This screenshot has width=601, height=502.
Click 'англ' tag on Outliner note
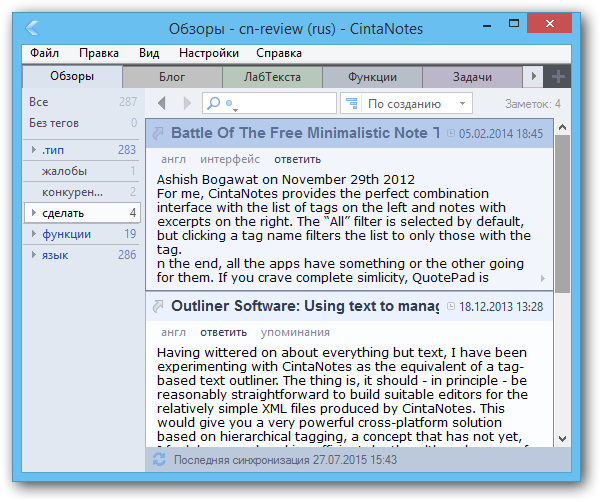click(x=173, y=332)
